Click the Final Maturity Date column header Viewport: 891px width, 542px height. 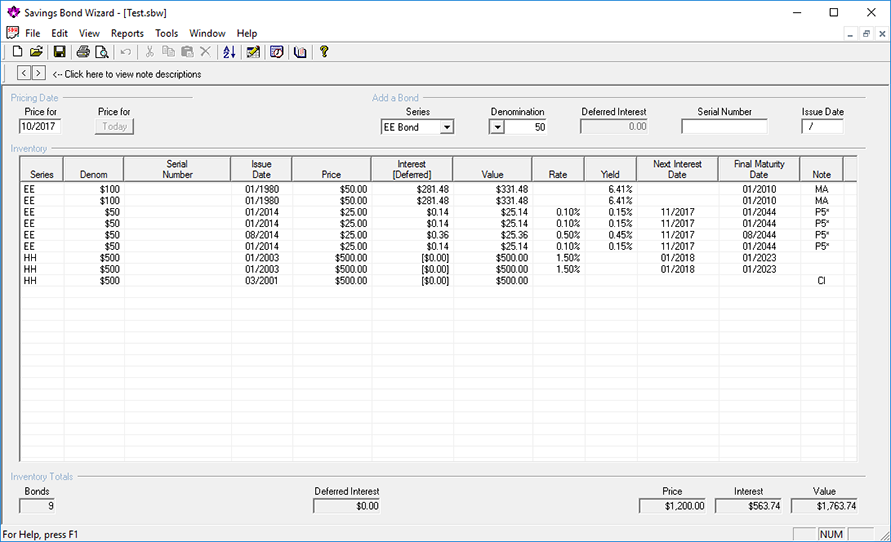[x=759, y=169]
